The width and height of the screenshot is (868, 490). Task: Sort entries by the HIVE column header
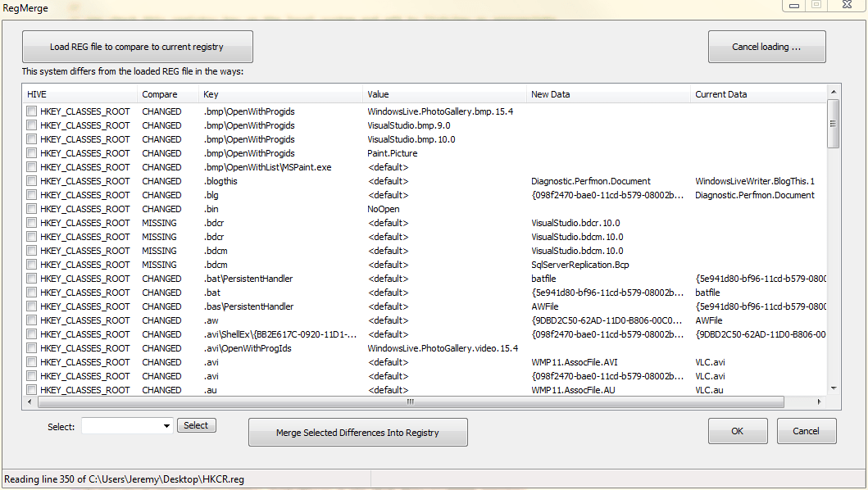tap(78, 94)
